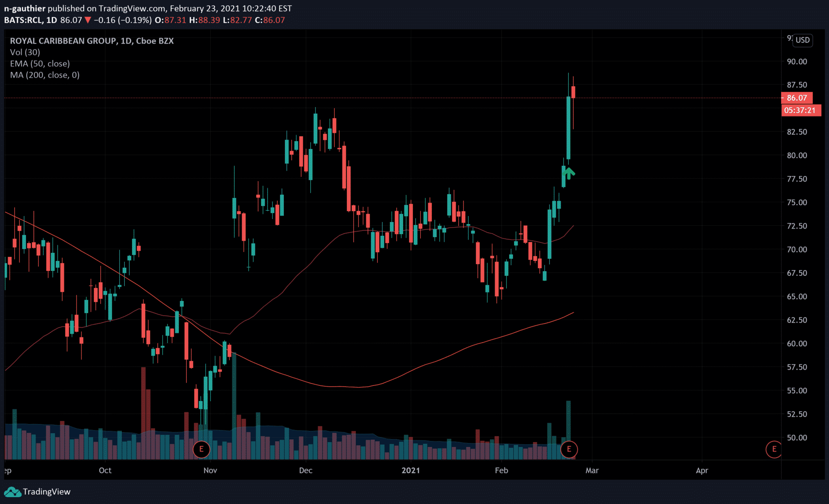Click the Dec label on time axis
829x504 pixels.
coord(306,470)
